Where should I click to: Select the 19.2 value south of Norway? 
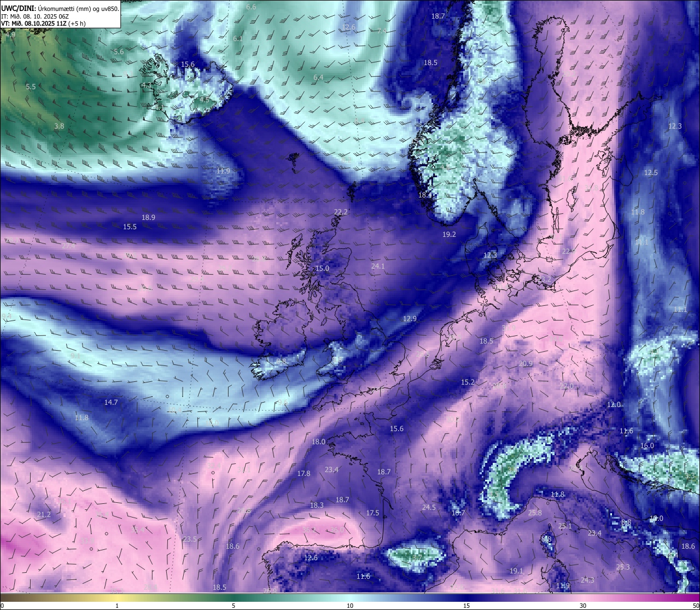[x=449, y=234]
